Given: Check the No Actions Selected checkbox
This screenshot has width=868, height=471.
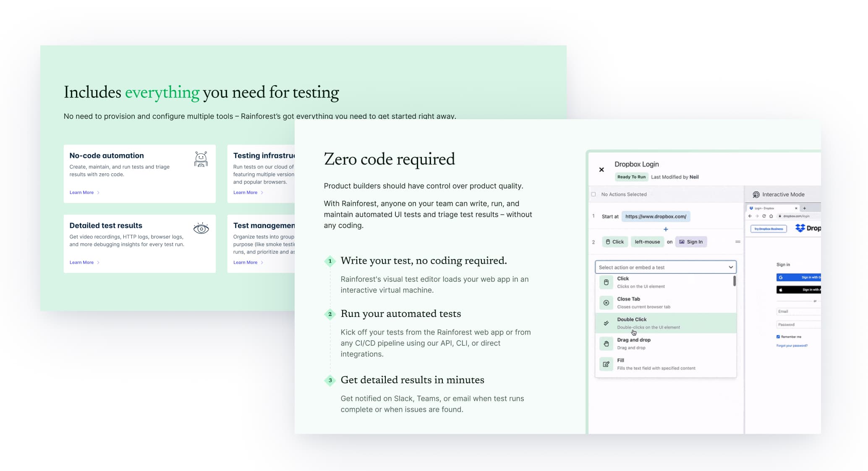Looking at the screenshot, I should [593, 194].
